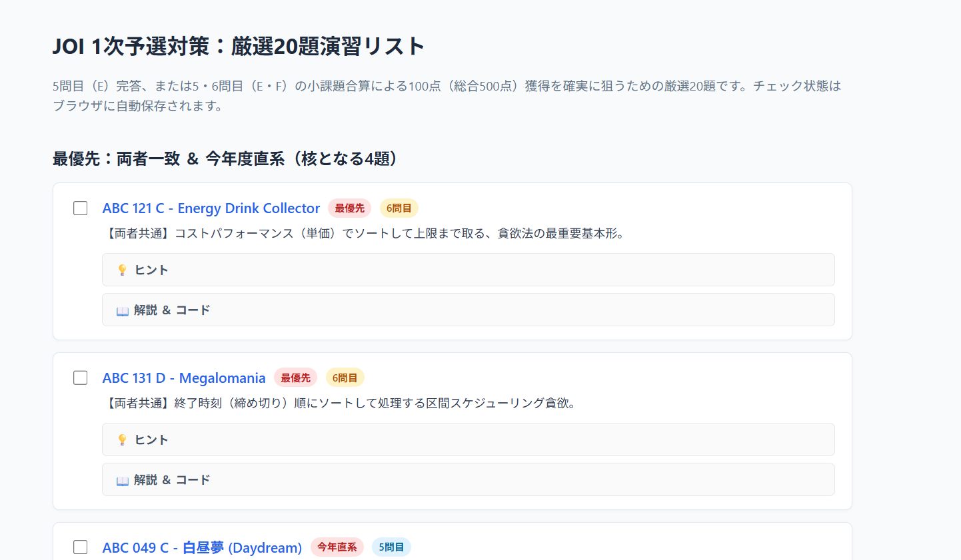Viewport: 961px width, 560px height.
Task: Click the Megalomania description starting 【両者共通】終了時刻
Action: [x=339, y=404]
